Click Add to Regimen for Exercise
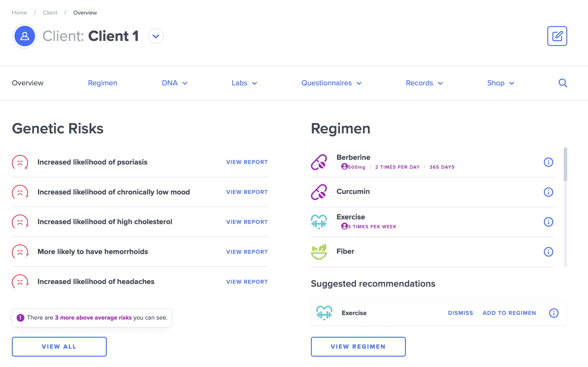Viewport: 588px width, 367px height. [x=509, y=313]
